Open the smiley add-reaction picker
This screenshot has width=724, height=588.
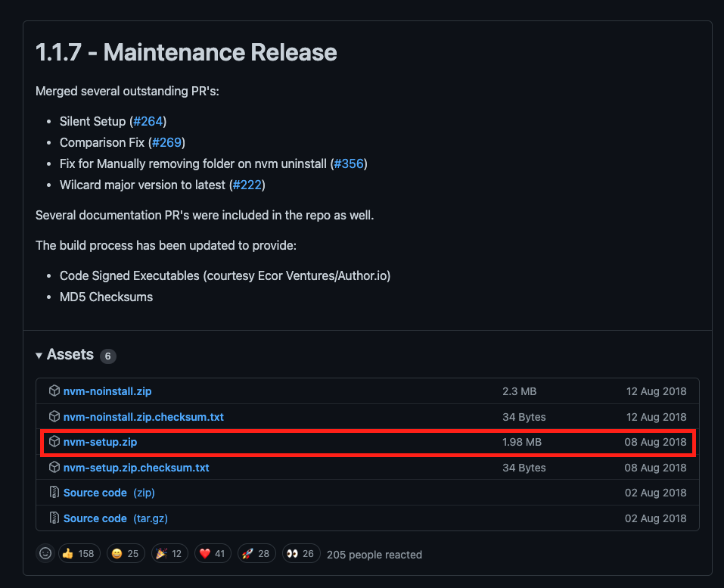point(45,553)
